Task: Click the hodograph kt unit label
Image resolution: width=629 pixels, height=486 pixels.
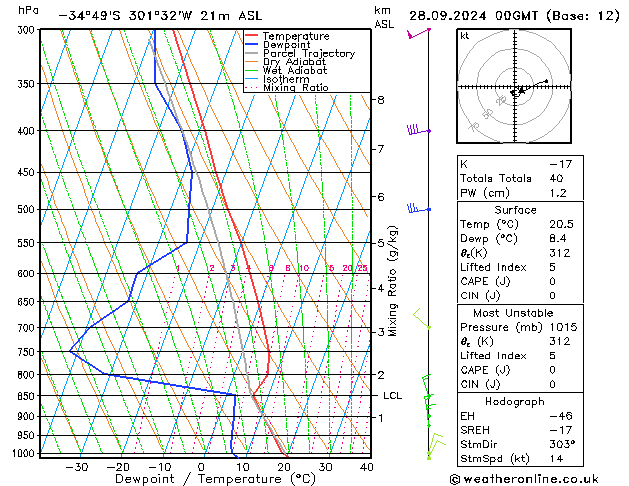Action: (465, 36)
